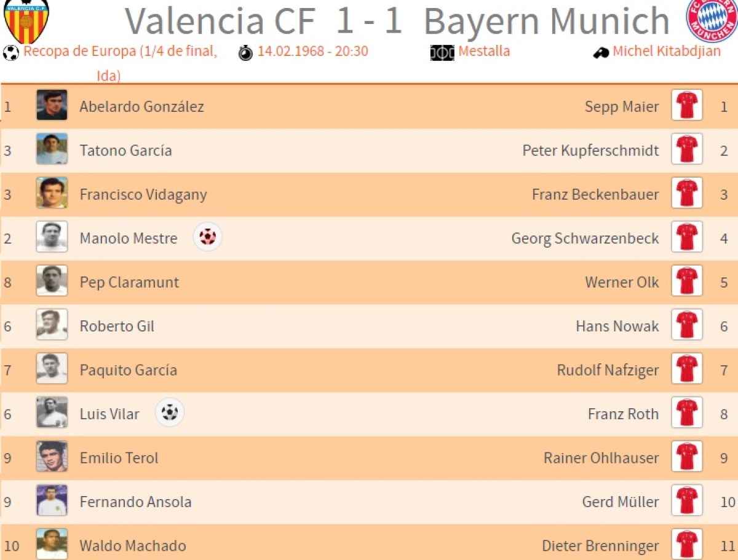Open Fernando Ansola's player photo

click(x=52, y=502)
